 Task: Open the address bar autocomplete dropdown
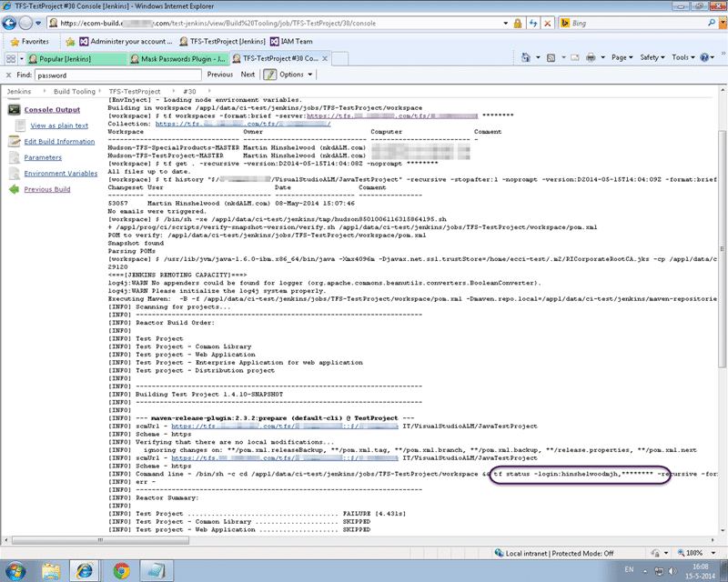[506, 23]
